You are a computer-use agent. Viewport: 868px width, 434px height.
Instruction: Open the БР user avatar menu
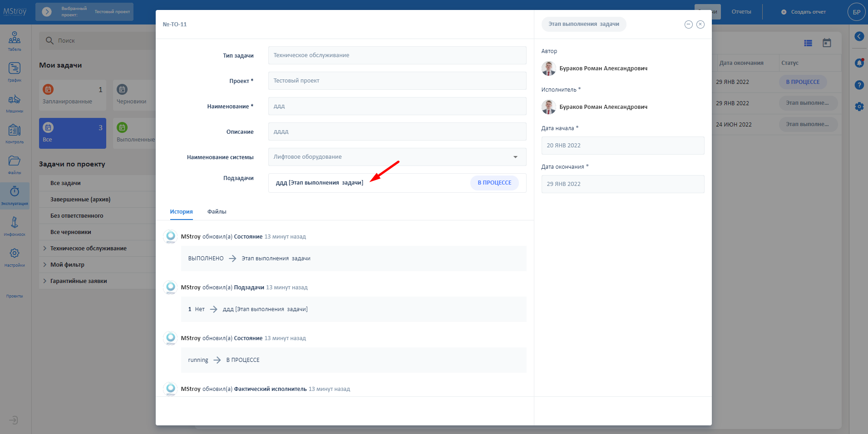point(856,12)
